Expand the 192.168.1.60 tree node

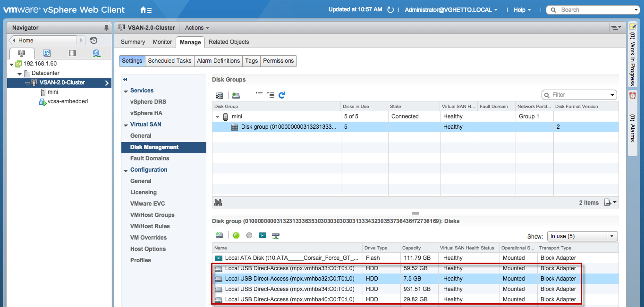click(x=11, y=63)
